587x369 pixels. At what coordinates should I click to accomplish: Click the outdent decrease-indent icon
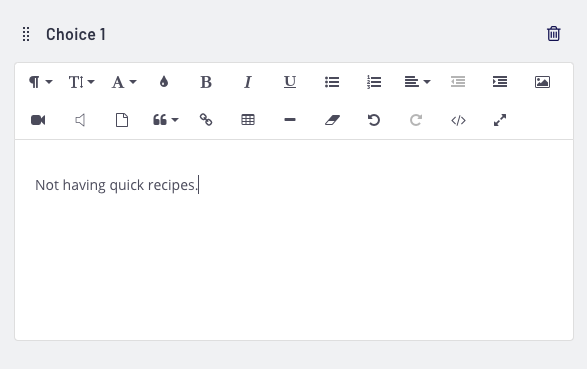tap(458, 82)
